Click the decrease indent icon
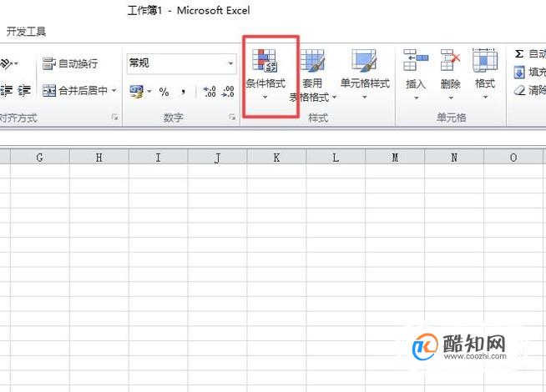This screenshot has width=546, height=392. pos(7,90)
